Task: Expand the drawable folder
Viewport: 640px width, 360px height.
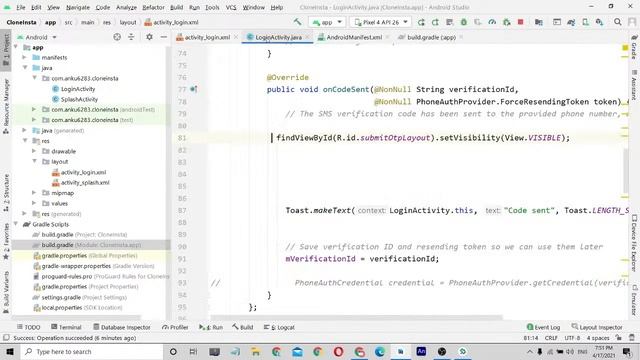Action: [x=34, y=151]
